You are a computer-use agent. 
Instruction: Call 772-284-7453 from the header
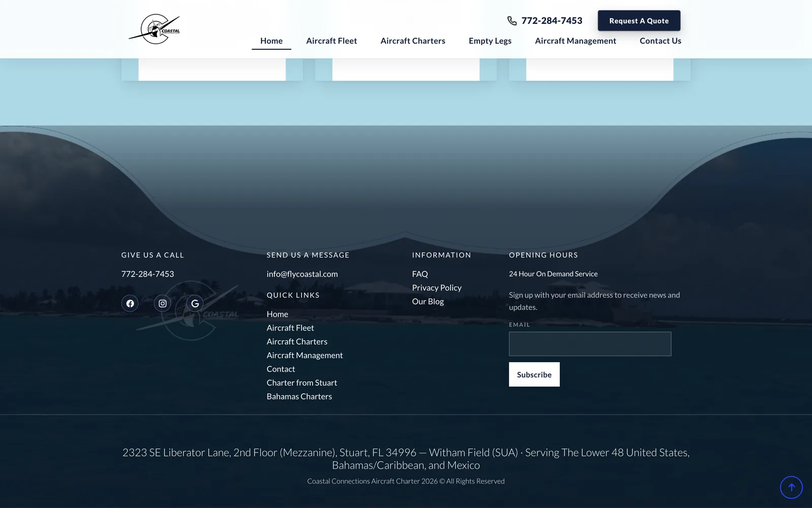pyautogui.click(x=552, y=21)
